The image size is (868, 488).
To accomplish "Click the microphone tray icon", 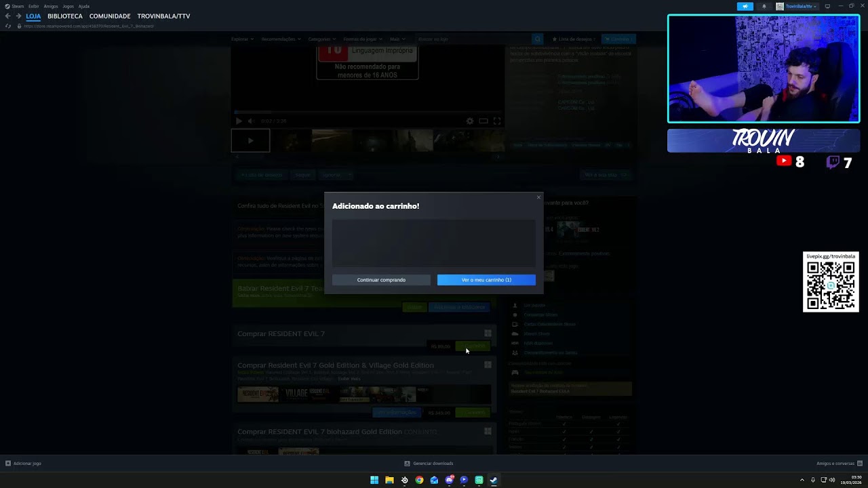I will point(812,480).
